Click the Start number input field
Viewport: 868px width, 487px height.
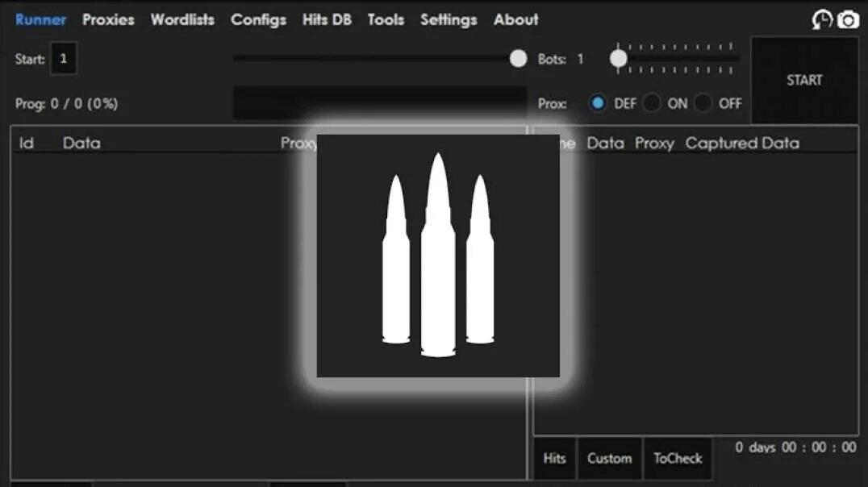(64, 59)
